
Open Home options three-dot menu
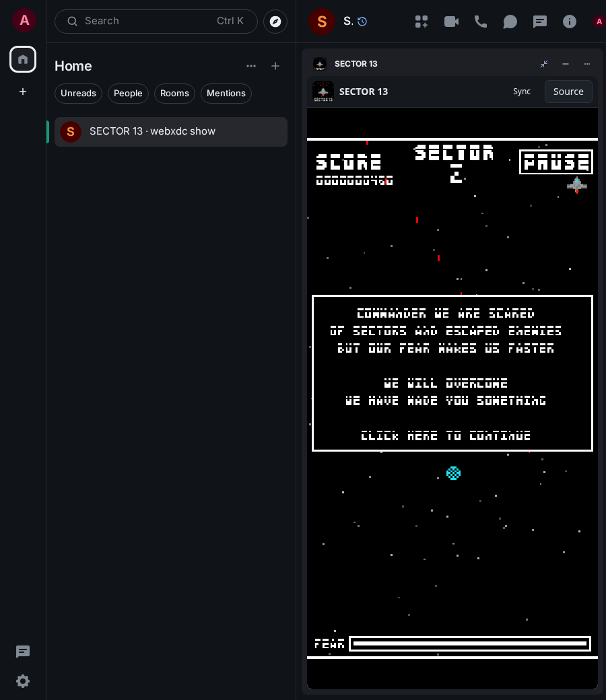pos(251,66)
